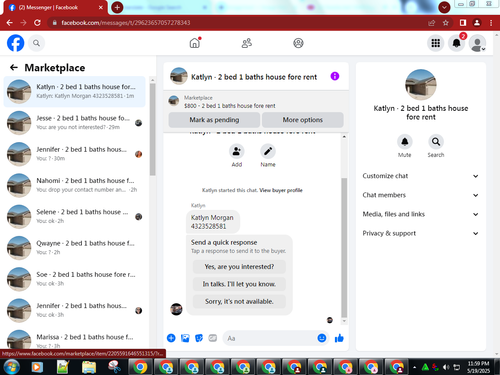Open more actions plus icon in composer
500x375 pixels.
click(x=171, y=338)
